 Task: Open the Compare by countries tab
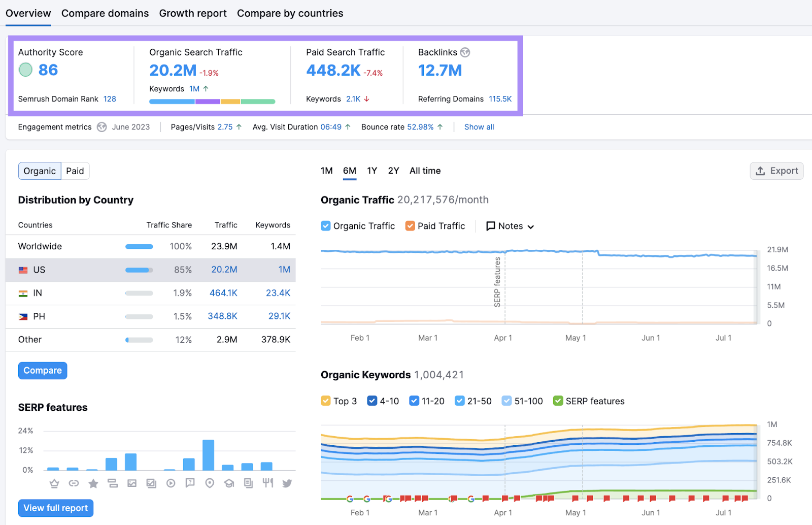pos(290,13)
